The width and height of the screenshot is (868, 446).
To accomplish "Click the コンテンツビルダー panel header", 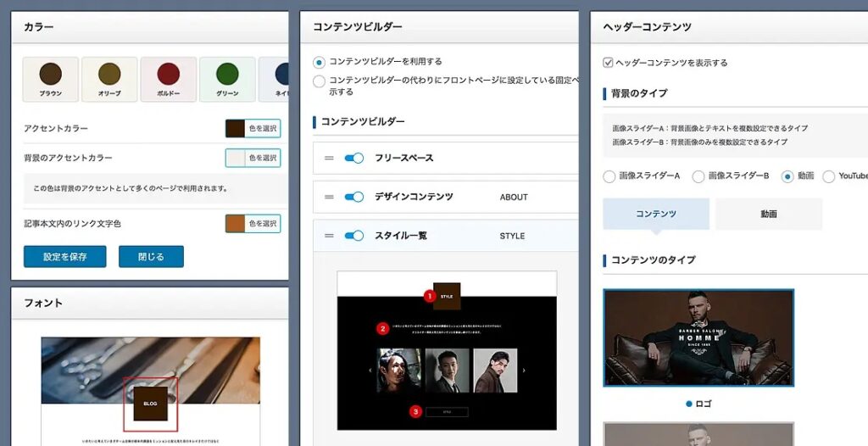I will click(x=440, y=27).
